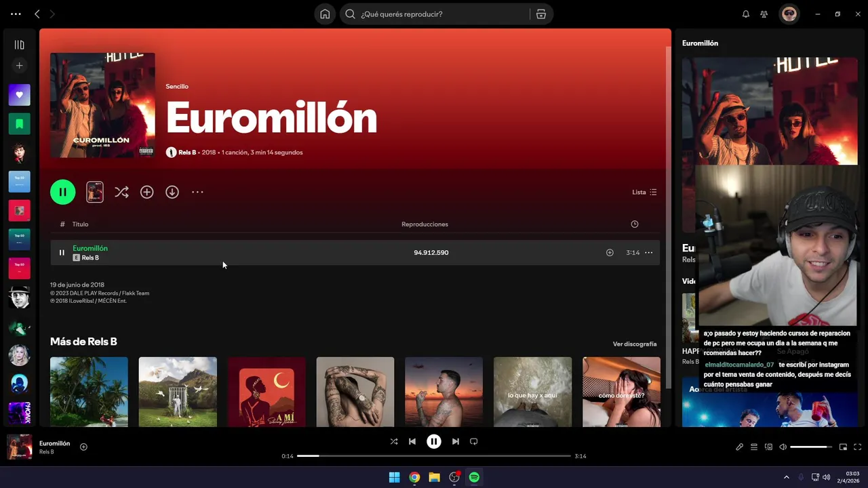
Task: Toggle repeat in the player bar
Action: pyautogui.click(x=474, y=441)
